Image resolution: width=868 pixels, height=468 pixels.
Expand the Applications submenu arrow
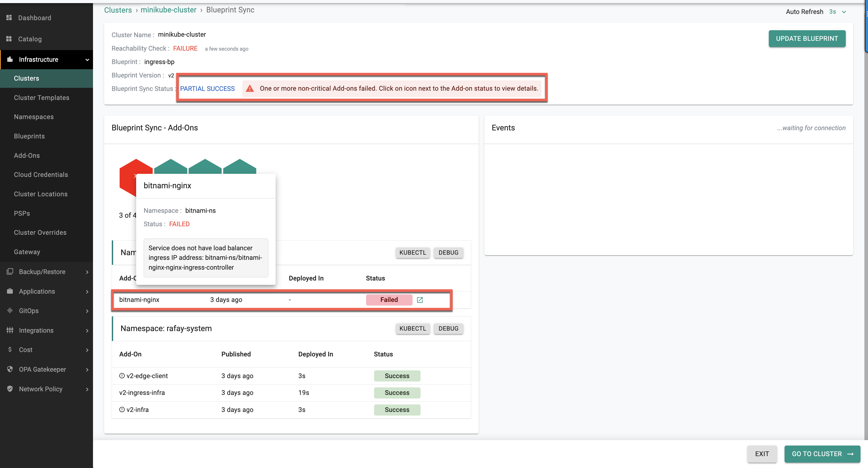pyautogui.click(x=87, y=291)
